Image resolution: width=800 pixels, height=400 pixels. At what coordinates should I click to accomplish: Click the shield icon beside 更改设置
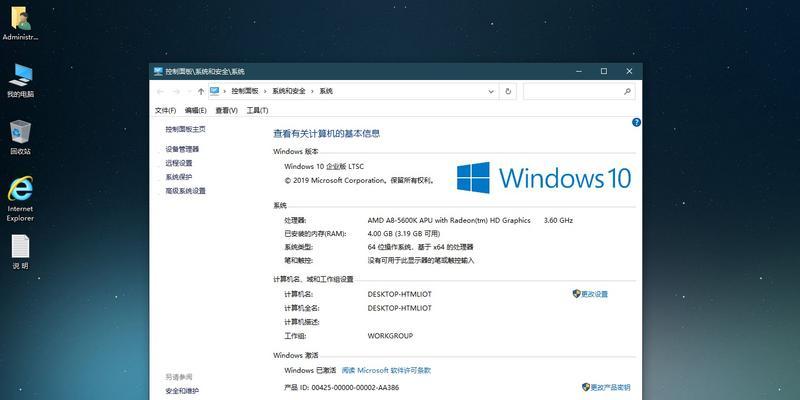577,294
